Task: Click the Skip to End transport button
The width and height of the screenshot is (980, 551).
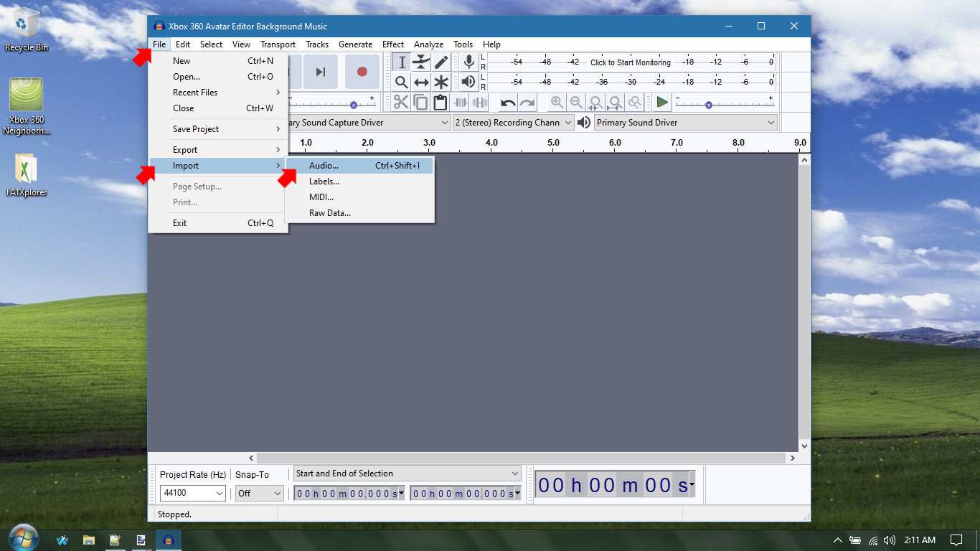Action: (x=321, y=72)
